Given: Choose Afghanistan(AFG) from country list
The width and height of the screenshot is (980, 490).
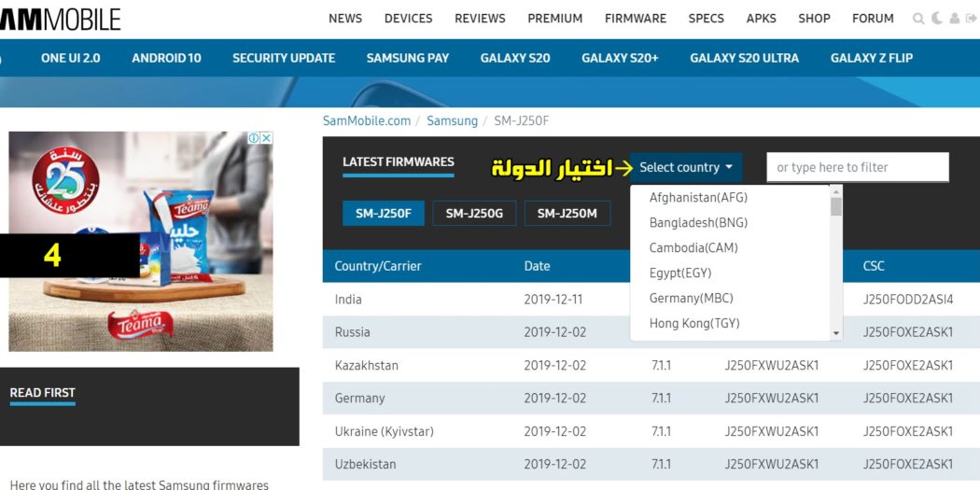Looking at the screenshot, I should pos(698,198).
